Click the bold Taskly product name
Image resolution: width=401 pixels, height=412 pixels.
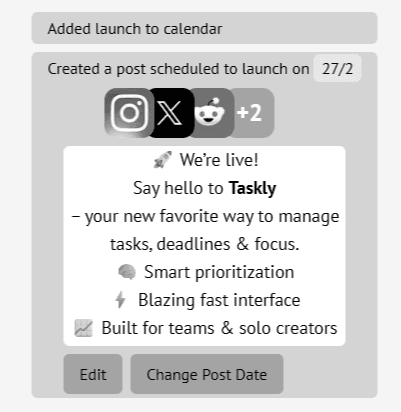click(x=252, y=189)
